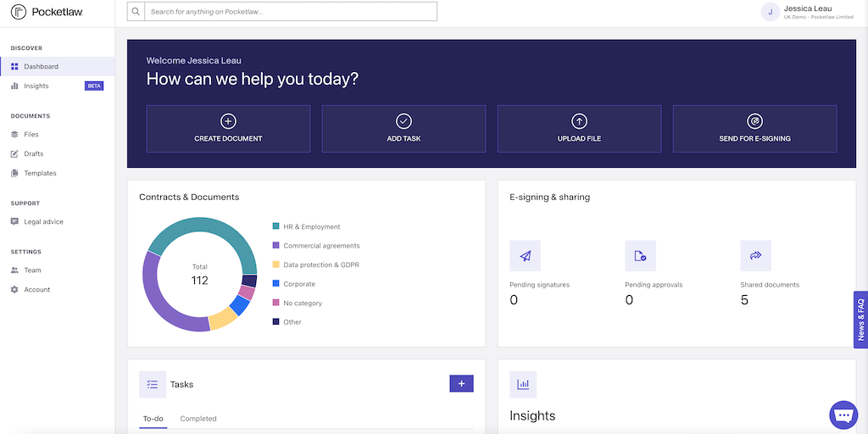
Task: Go to Legal advice in sidebar
Action: click(43, 222)
